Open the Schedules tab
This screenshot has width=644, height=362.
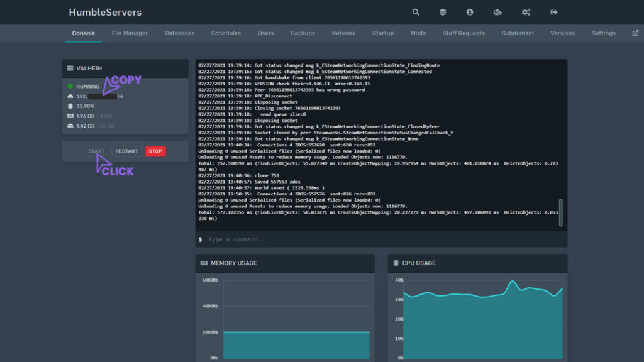(x=226, y=33)
